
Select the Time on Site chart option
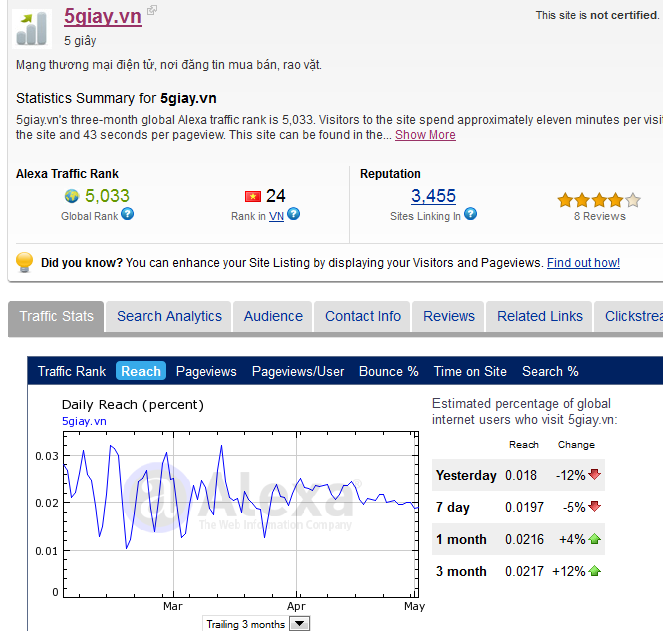point(470,371)
